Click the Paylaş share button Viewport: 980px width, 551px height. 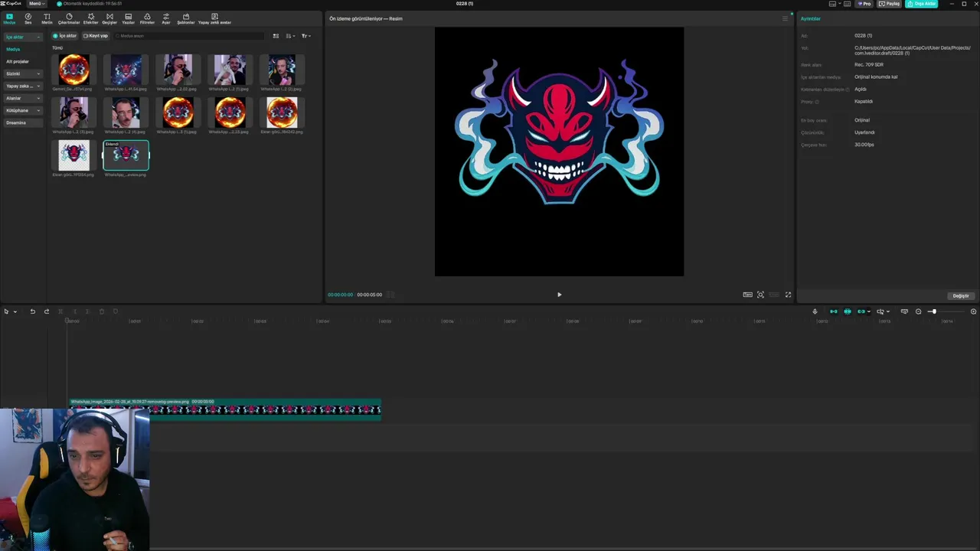[889, 4]
